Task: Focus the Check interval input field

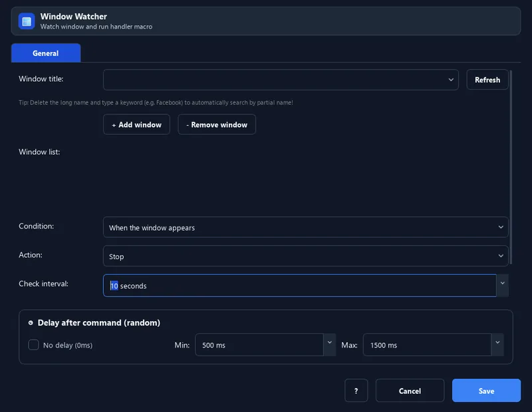Action: click(300, 286)
